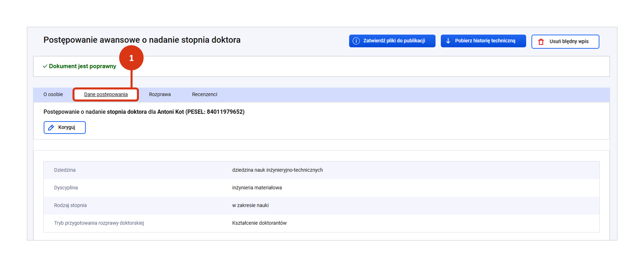Click the red trash can icon
The image size is (644, 267).
tap(541, 42)
